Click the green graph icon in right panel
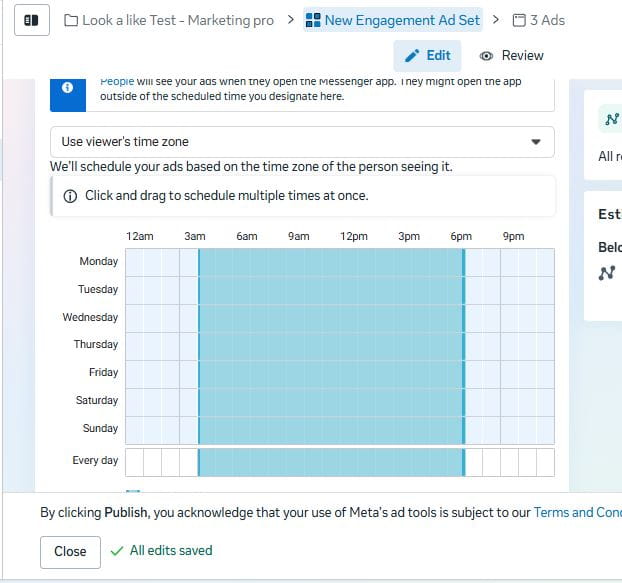Viewport: 622px width, 583px height. pyautogui.click(x=611, y=119)
